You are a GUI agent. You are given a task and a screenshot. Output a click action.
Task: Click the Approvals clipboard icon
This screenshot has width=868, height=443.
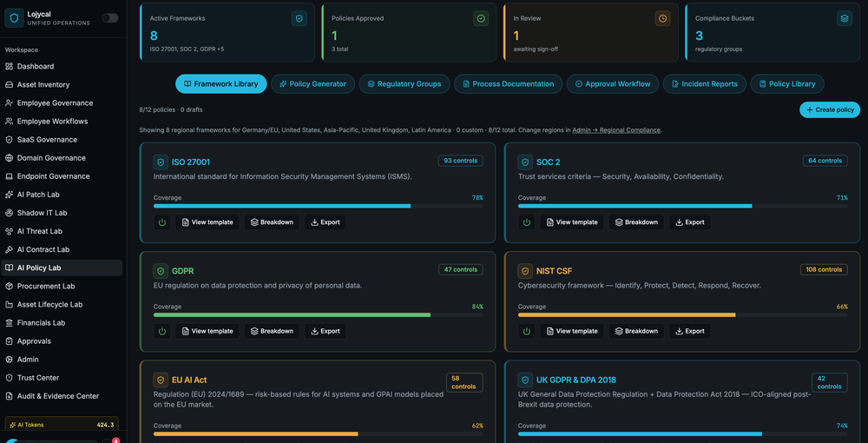click(x=9, y=341)
